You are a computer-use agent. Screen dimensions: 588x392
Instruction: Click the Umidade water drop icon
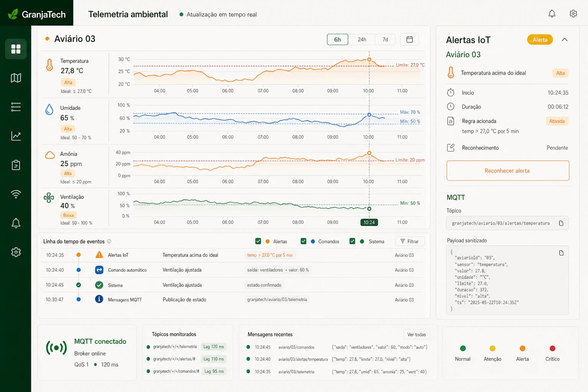click(49, 109)
